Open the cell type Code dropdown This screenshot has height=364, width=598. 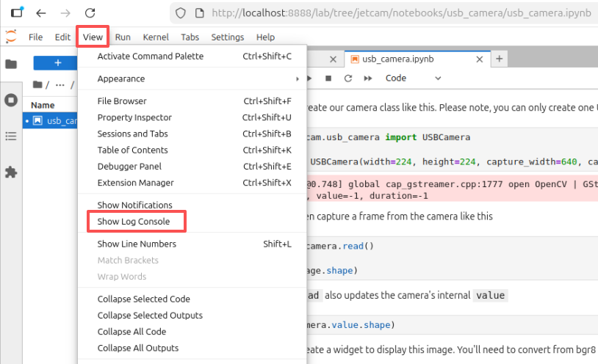tap(413, 78)
